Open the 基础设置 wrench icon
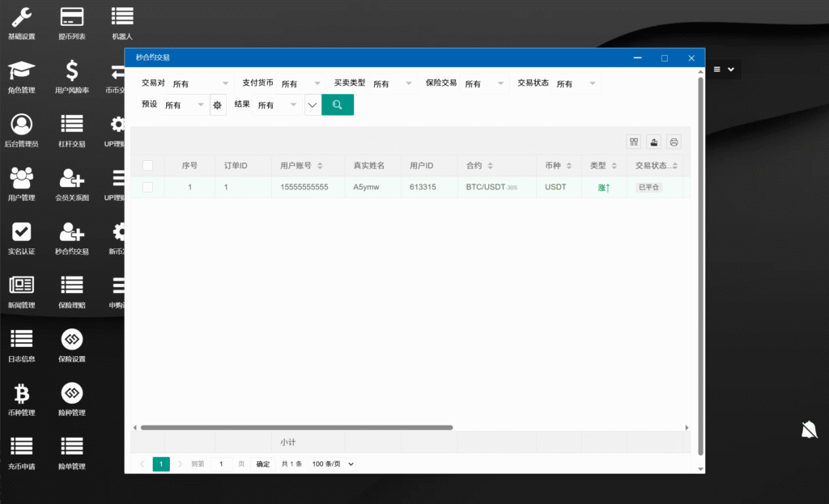 22,17
